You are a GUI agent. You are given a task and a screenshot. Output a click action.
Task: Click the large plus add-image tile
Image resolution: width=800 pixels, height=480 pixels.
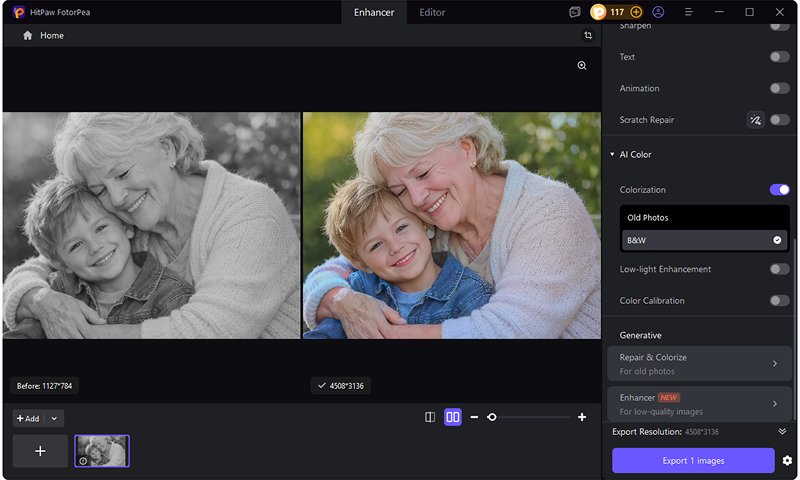pyautogui.click(x=40, y=451)
